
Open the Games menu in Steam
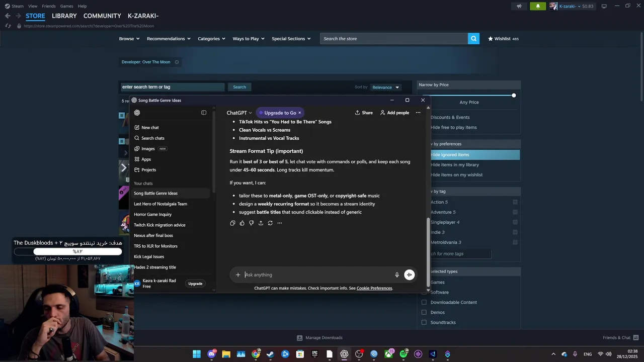pyautogui.click(x=66, y=6)
